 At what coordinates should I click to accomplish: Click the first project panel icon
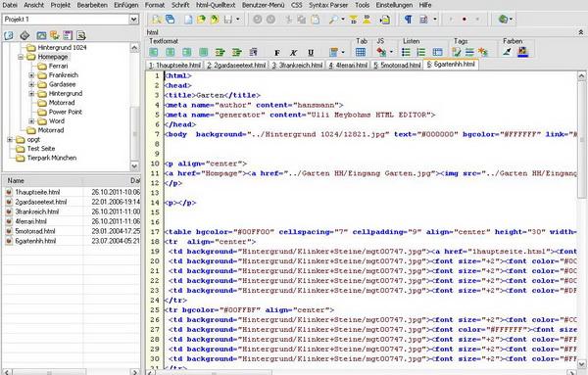tap(9, 35)
